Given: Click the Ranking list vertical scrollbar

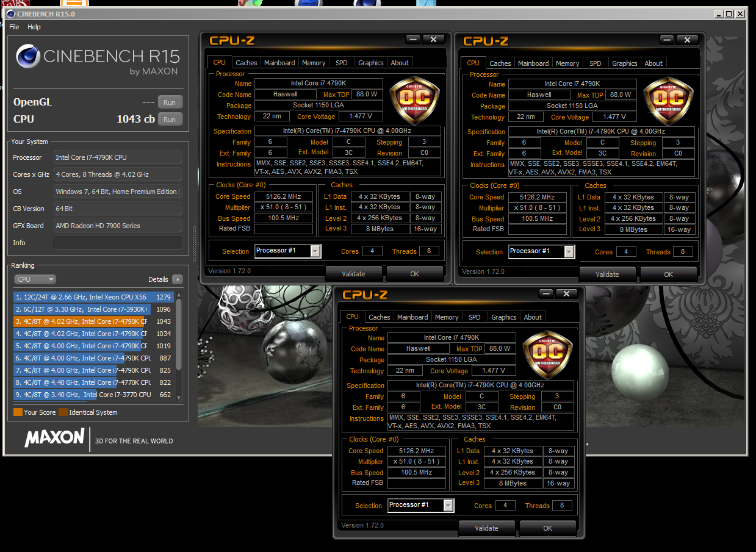Looking at the screenshot, I should (x=179, y=346).
